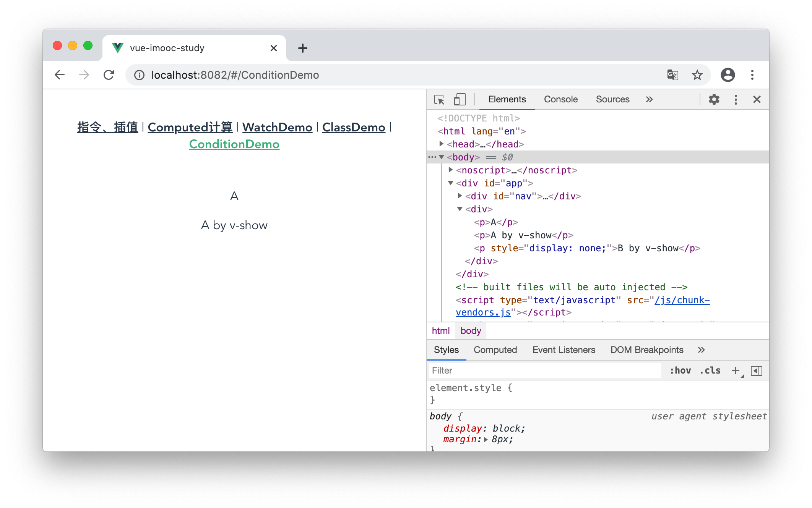Collapse the body element node
Screen dimensions: 812x508
click(x=442, y=157)
